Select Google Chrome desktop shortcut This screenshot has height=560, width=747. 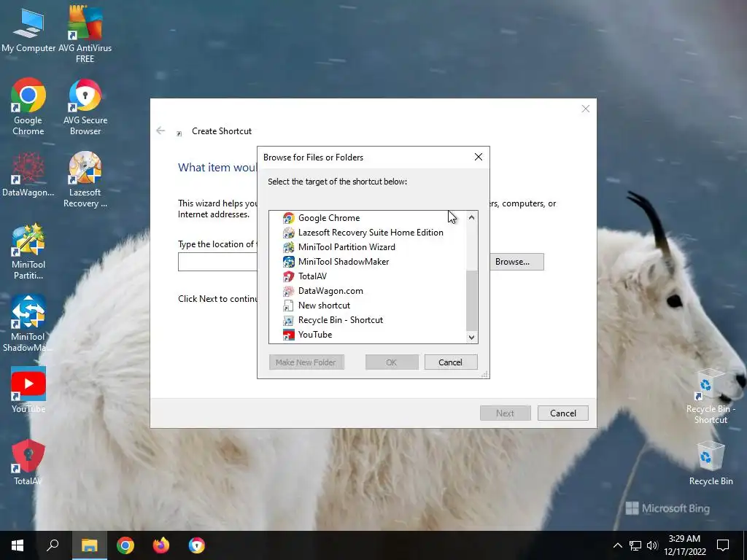click(28, 106)
